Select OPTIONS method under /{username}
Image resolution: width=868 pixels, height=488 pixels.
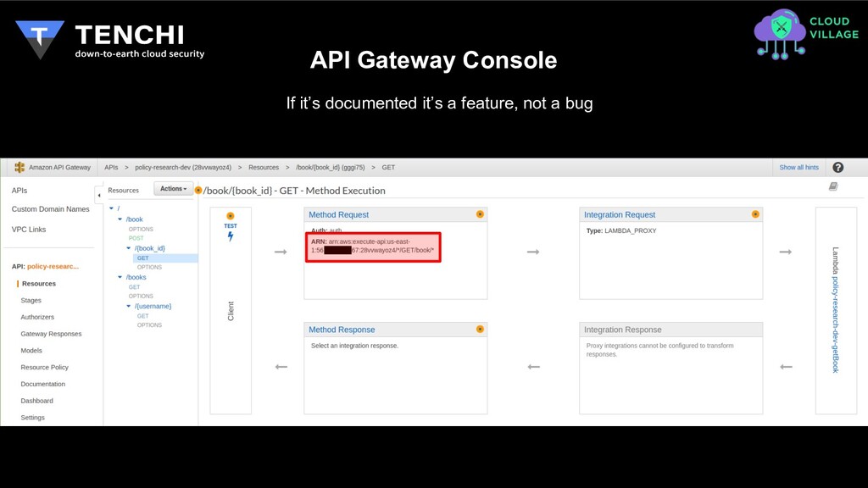click(x=149, y=325)
